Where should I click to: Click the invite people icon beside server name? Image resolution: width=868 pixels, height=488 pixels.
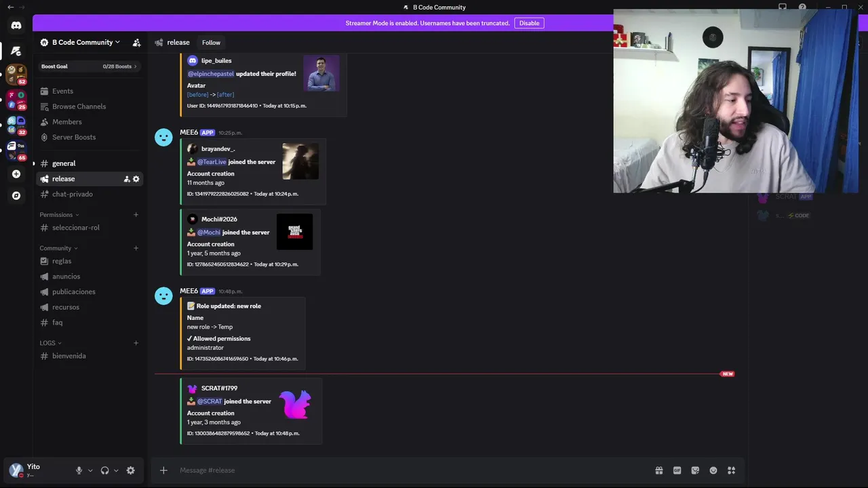pos(136,42)
